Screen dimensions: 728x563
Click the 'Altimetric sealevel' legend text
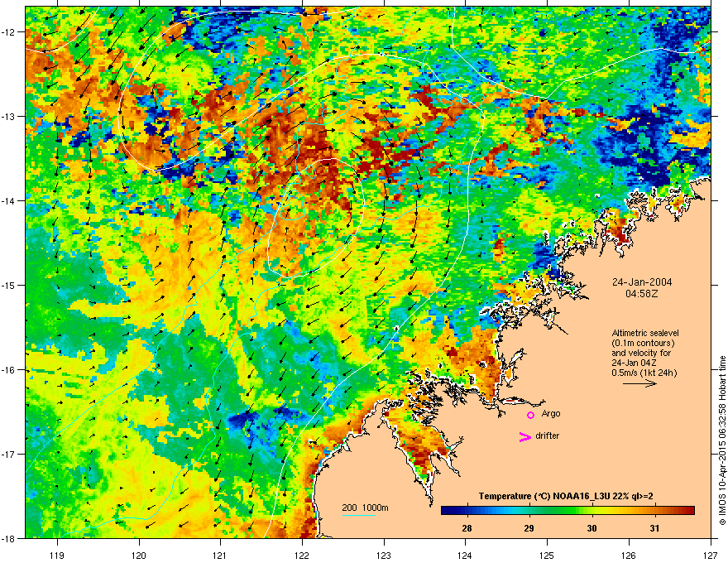(645, 333)
